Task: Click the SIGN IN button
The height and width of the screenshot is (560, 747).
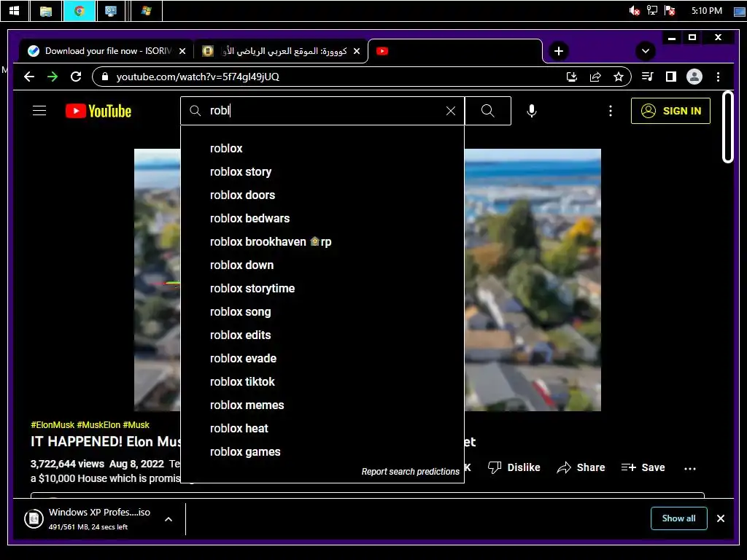Action: [x=670, y=111]
